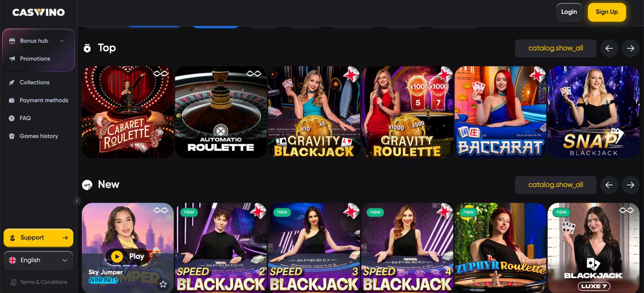Click the Games history icon

(12, 136)
